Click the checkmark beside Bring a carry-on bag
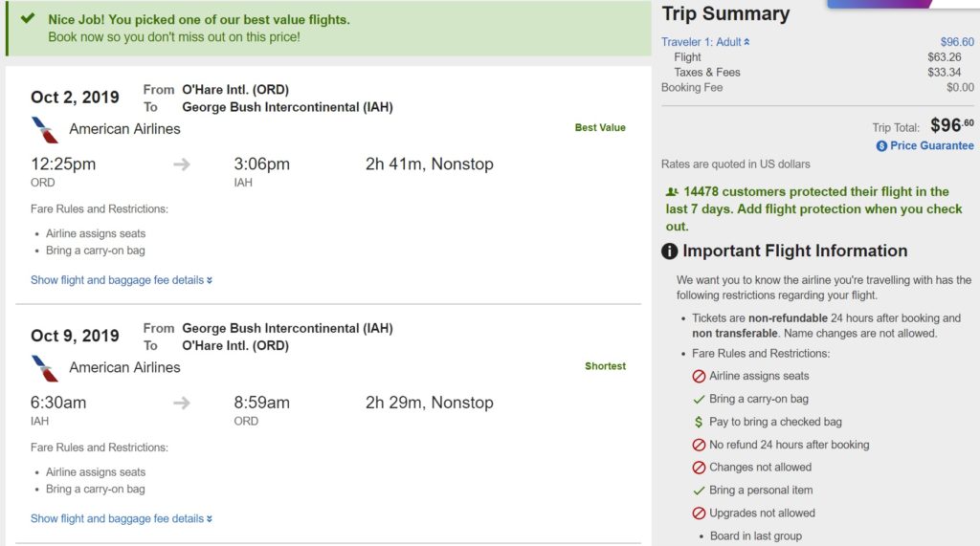 pyautogui.click(x=699, y=399)
